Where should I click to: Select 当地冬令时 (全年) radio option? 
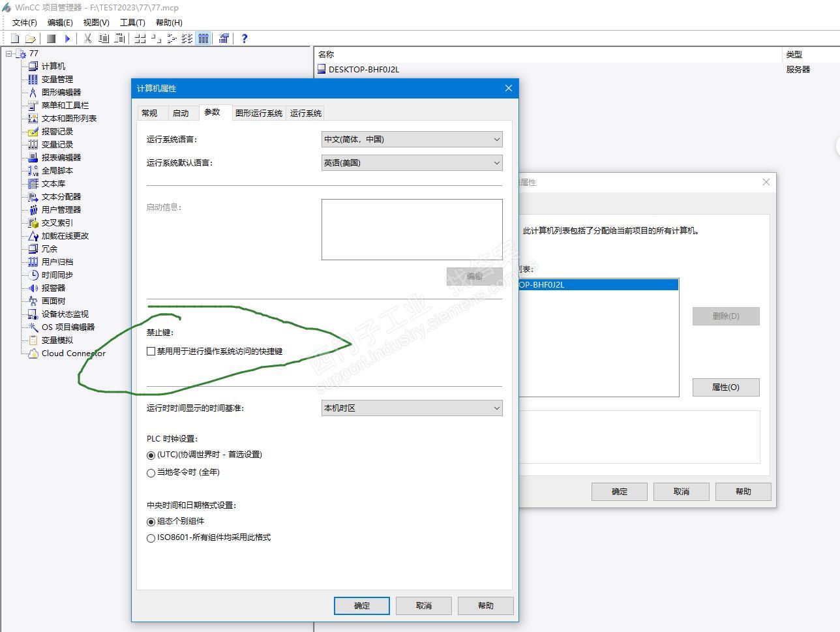pos(151,473)
